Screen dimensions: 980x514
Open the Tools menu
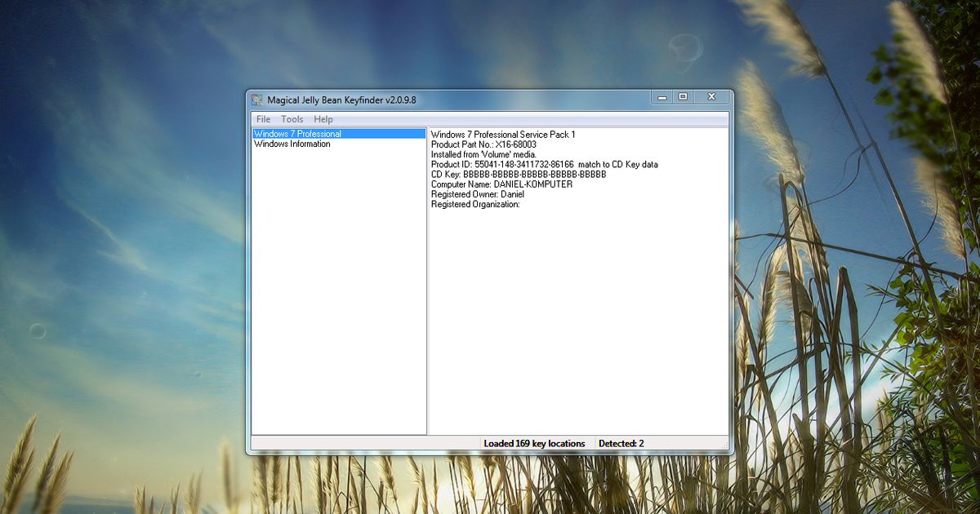point(292,119)
